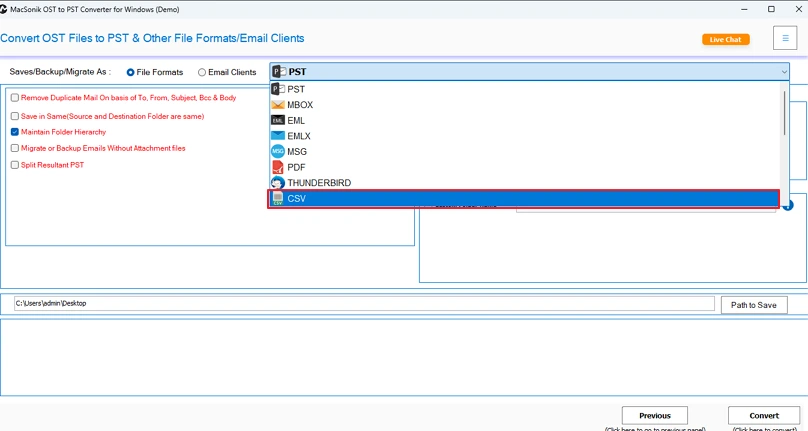Uncheck Maintain Folder Hierarchy

point(15,132)
